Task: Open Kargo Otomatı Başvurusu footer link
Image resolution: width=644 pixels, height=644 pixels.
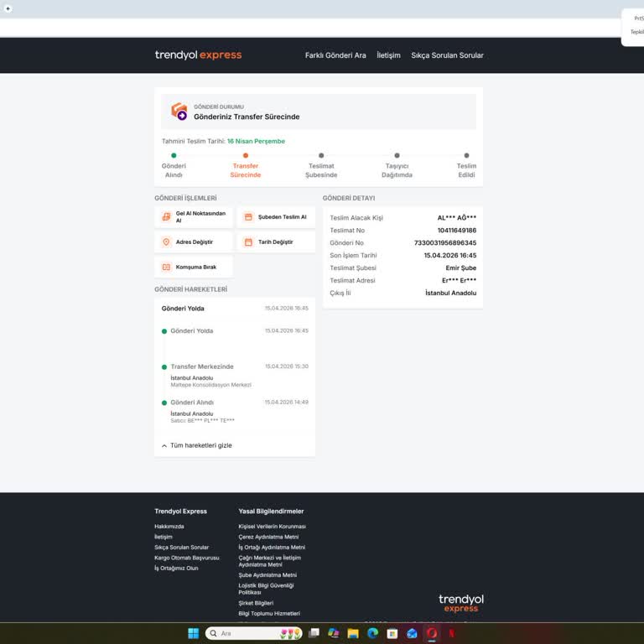Action: (x=187, y=558)
